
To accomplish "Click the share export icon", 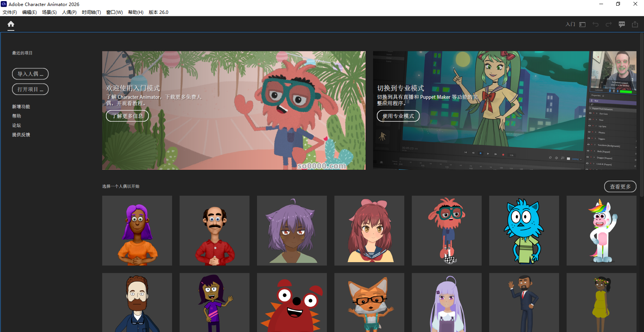I will click(635, 24).
